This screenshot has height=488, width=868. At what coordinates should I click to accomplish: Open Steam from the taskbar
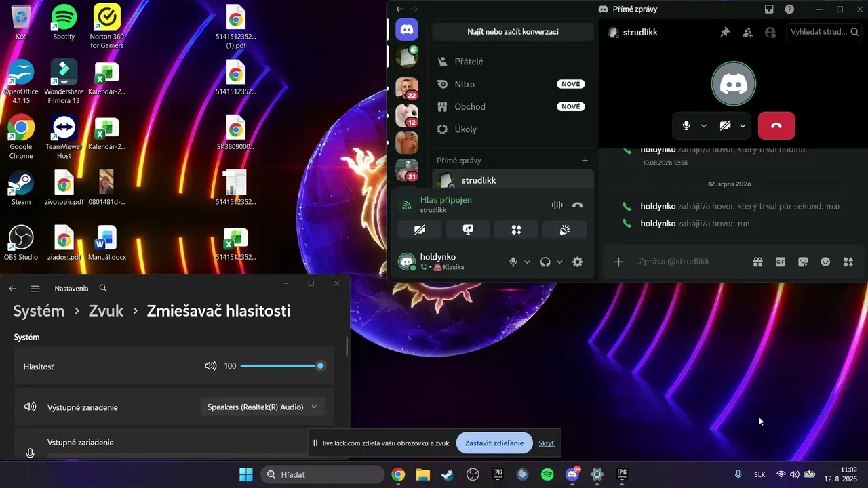pyautogui.click(x=448, y=474)
